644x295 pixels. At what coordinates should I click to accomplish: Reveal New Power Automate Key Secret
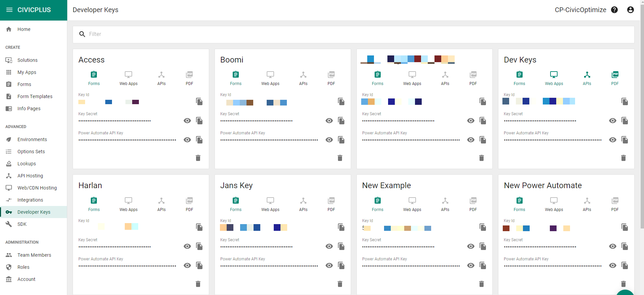[613, 246]
